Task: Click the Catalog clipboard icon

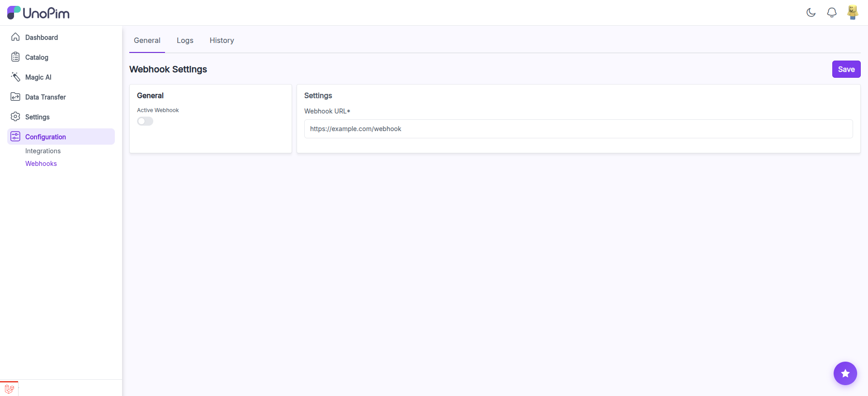Action: [15, 57]
